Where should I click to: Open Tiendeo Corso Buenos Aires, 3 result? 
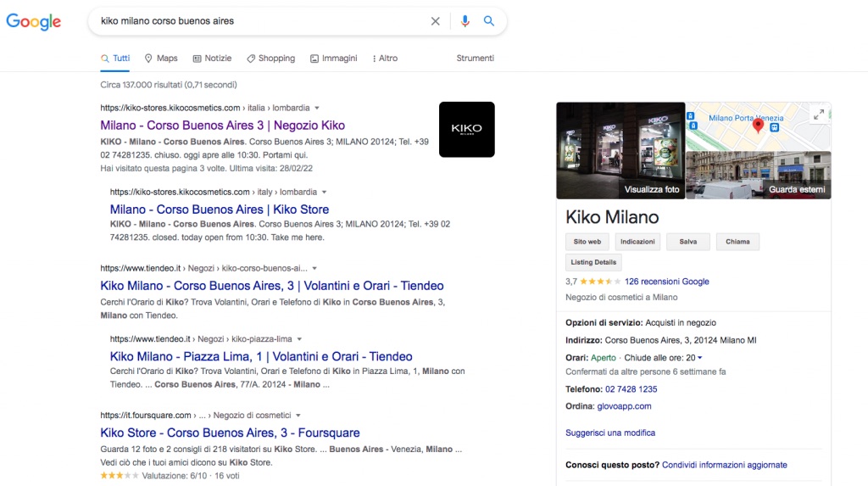pos(272,286)
